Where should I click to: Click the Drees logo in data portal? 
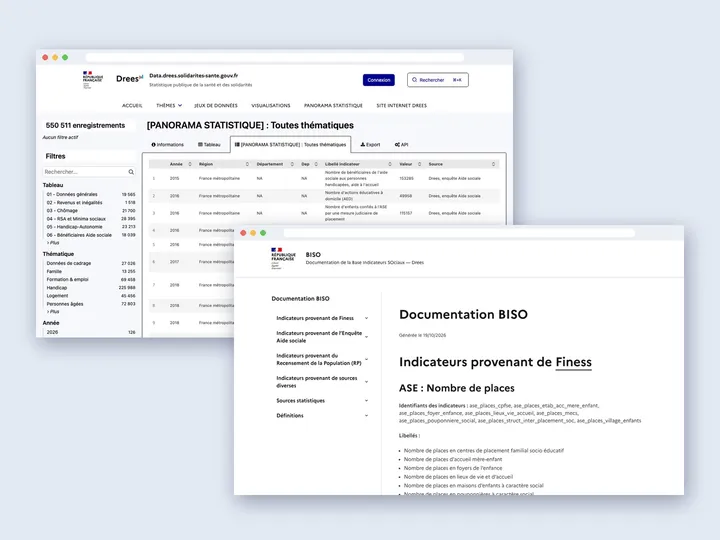[x=129, y=79]
